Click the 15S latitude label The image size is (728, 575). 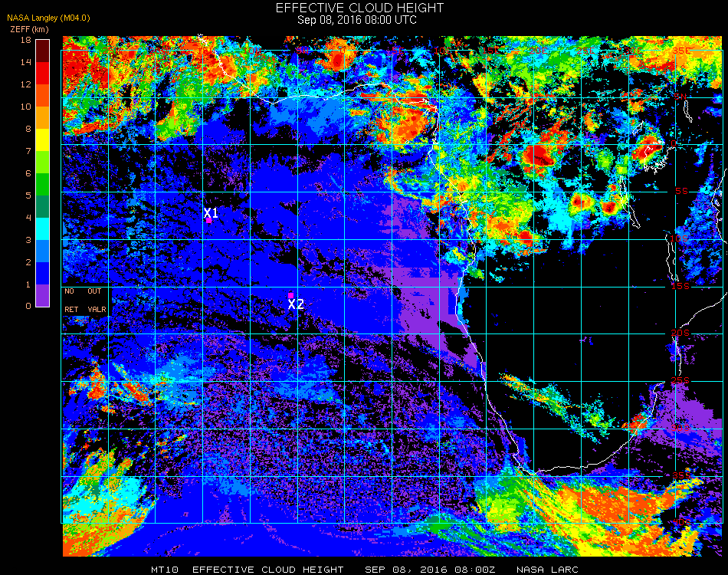click(680, 286)
